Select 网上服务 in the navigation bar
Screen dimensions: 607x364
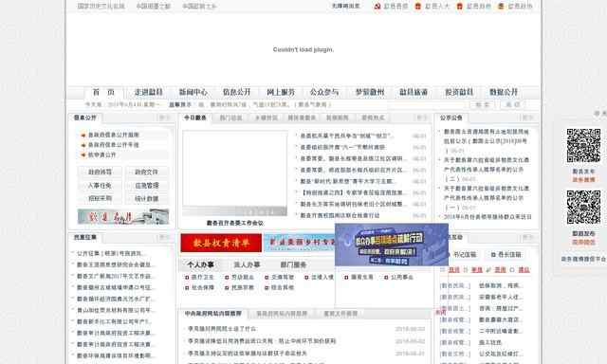(x=281, y=92)
